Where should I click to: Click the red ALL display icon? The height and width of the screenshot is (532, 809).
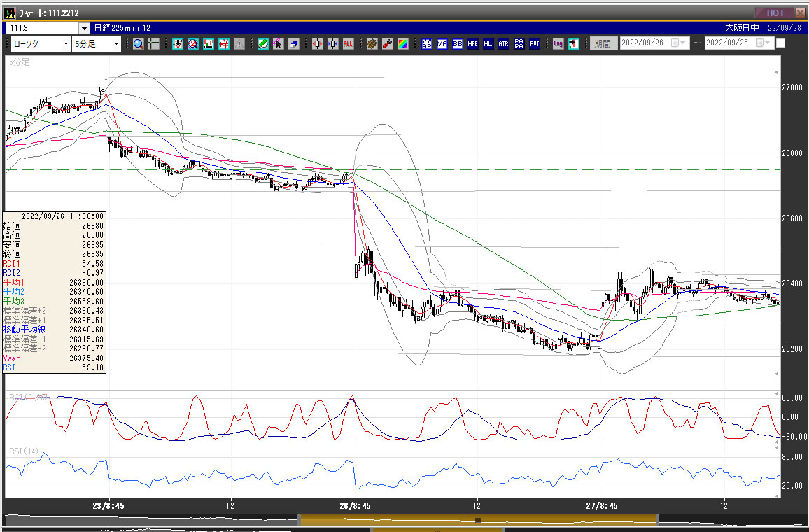tap(348, 44)
